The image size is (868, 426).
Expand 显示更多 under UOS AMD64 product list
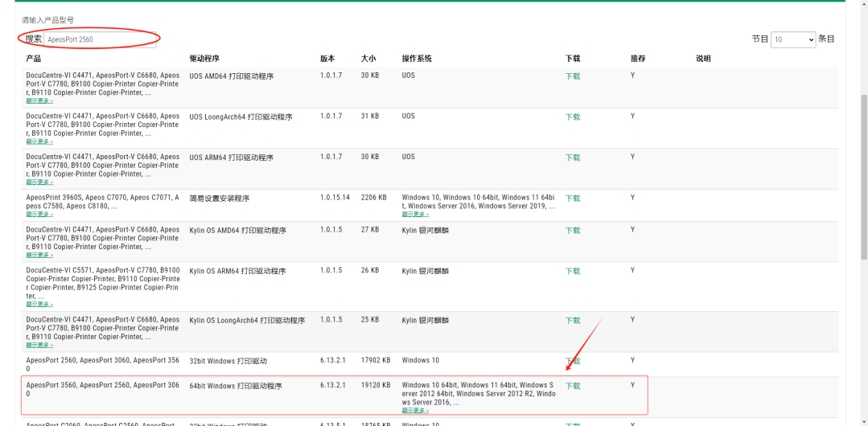coord(39,100)
